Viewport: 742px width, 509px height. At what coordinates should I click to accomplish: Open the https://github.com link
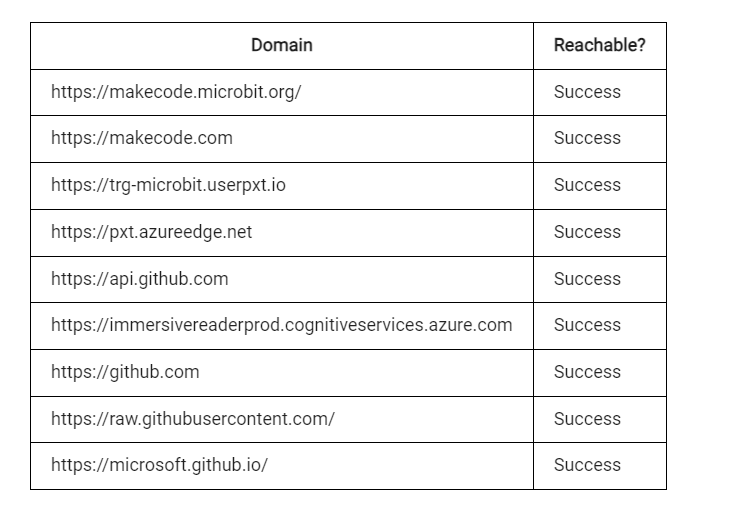[125, 372]
